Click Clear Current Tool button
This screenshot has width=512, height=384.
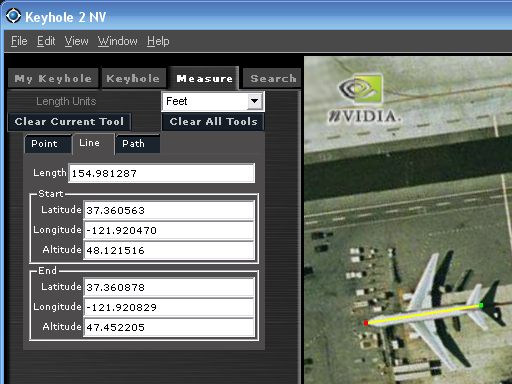tap(69, 122)
